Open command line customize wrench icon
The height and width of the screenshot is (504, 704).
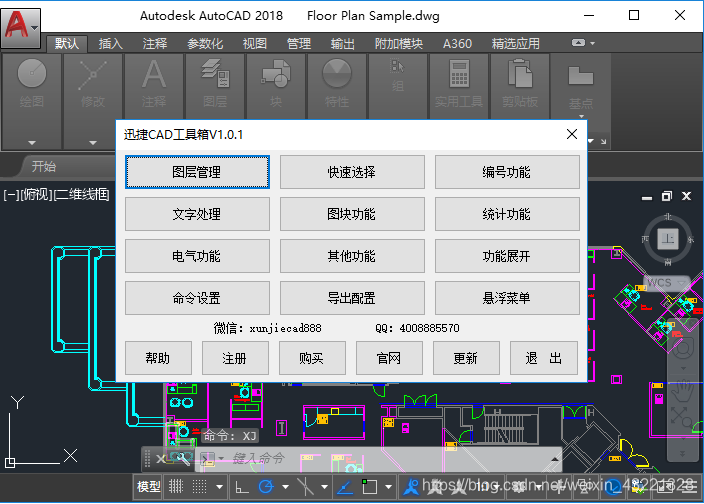183,459
